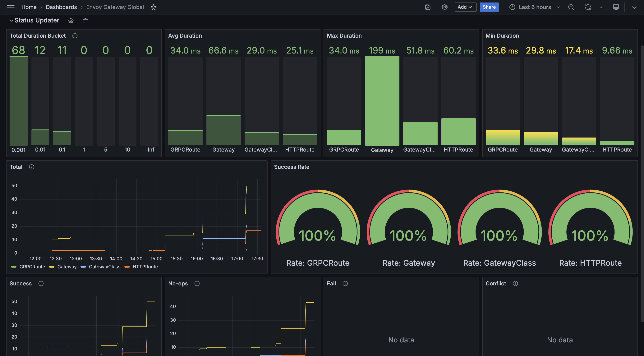The image size is (644, 356).
Task: Expand the Last 6 hours time picker
Action: (534, 7)
